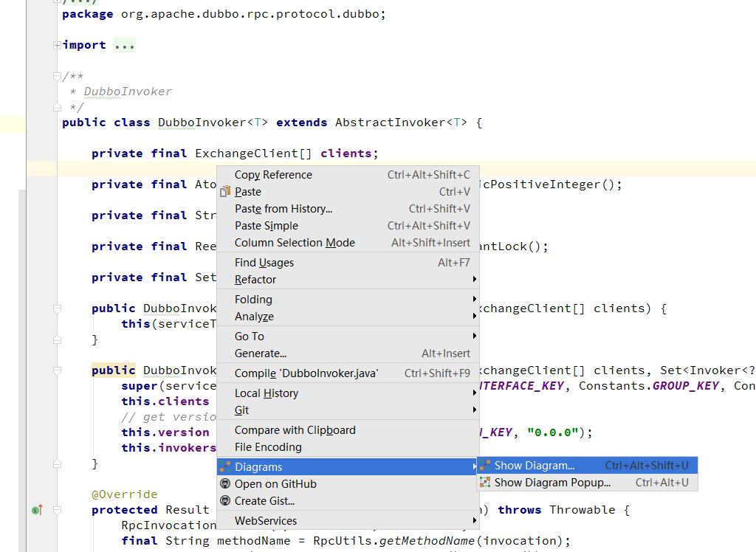Collapse the first DubboInvoker constructor fold

pos(57,308)
